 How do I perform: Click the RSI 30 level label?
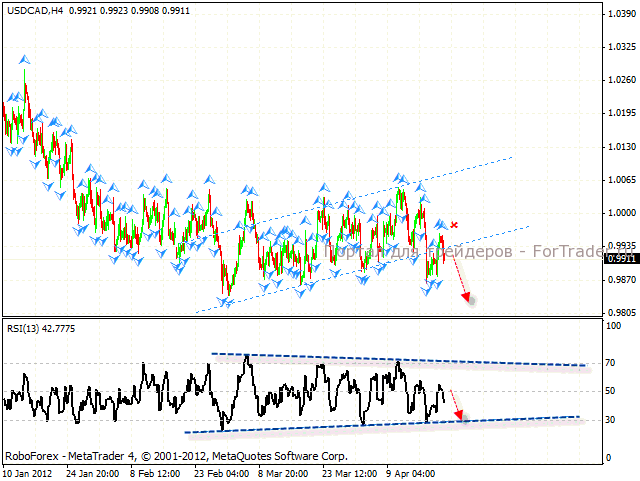point(610,419)
